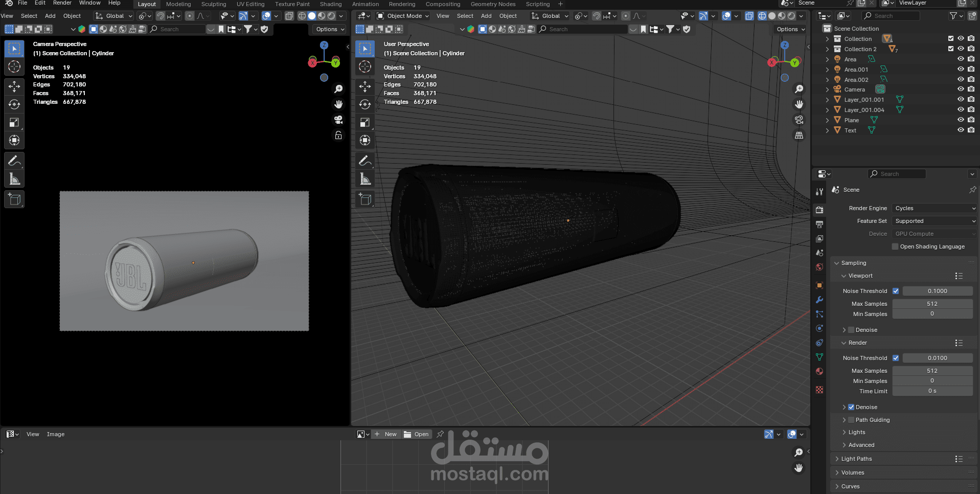
Task: Select the Cursor tool in Camera Perspective viewport
Action: tap(14, 66)
